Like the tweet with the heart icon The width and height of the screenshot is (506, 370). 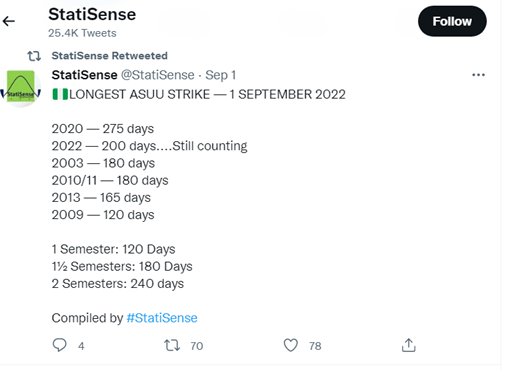(x=291, y=345)
